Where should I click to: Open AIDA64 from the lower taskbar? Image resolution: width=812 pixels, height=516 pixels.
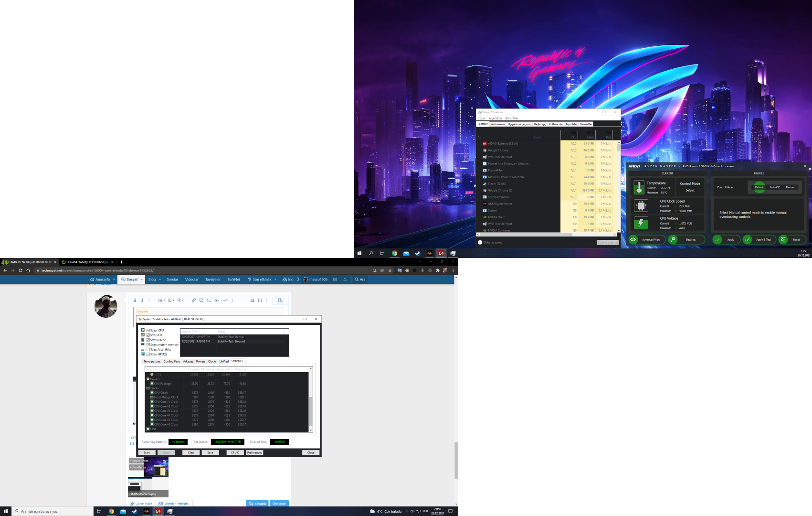pyautogui.click(x=158, y=511)
